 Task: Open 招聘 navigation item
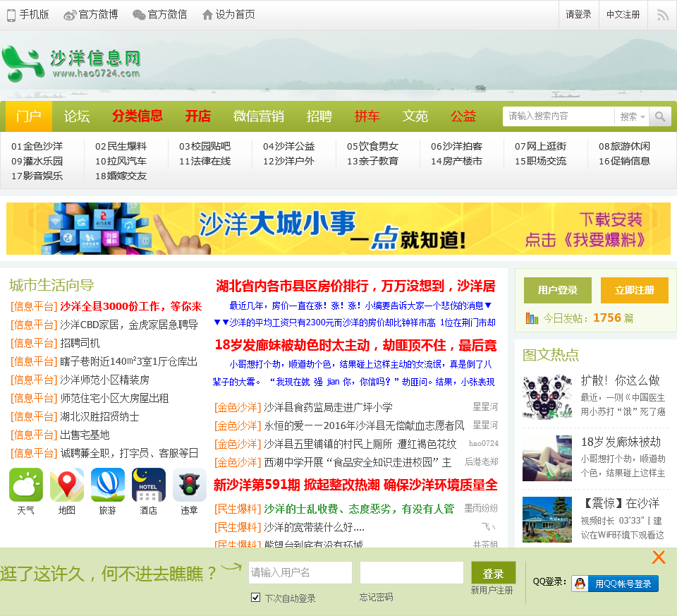coord(319,116)
